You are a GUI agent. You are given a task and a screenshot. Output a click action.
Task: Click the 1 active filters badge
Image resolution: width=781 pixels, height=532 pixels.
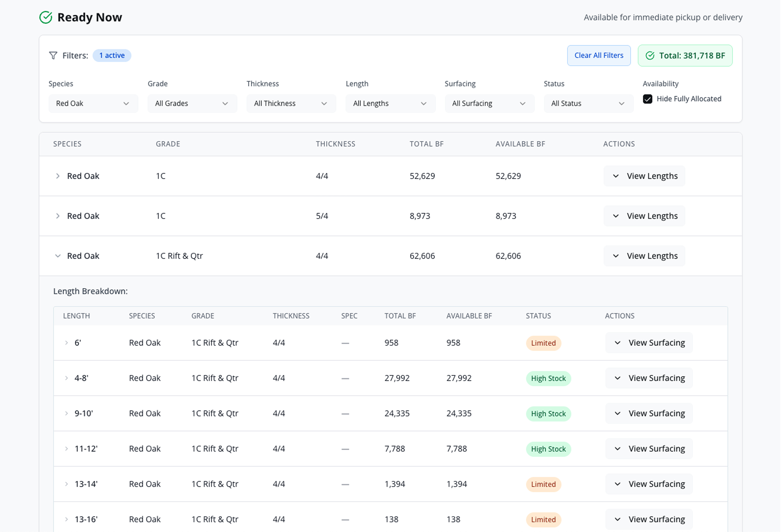pyautogui.click(x=112, y=55)
